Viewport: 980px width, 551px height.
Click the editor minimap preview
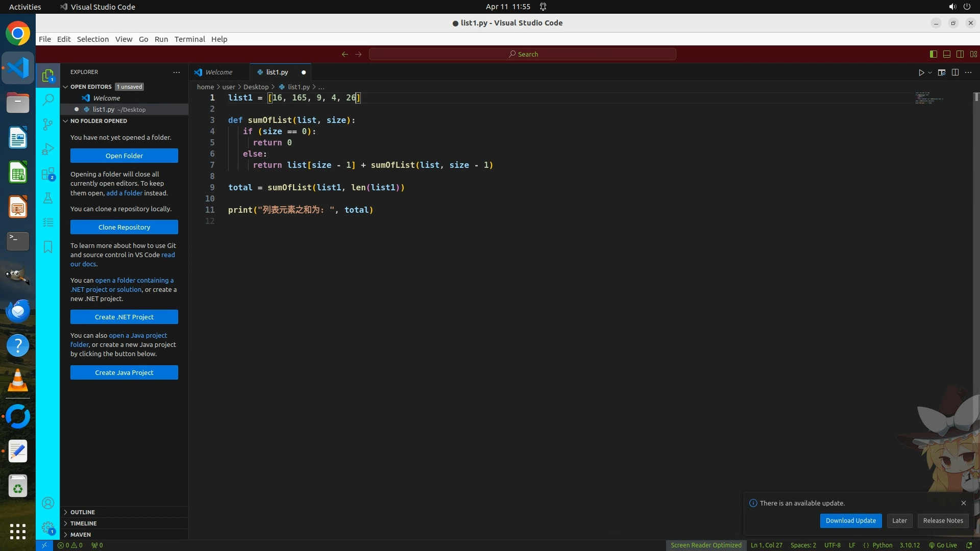pyautogui.click(x=929, y=98)
